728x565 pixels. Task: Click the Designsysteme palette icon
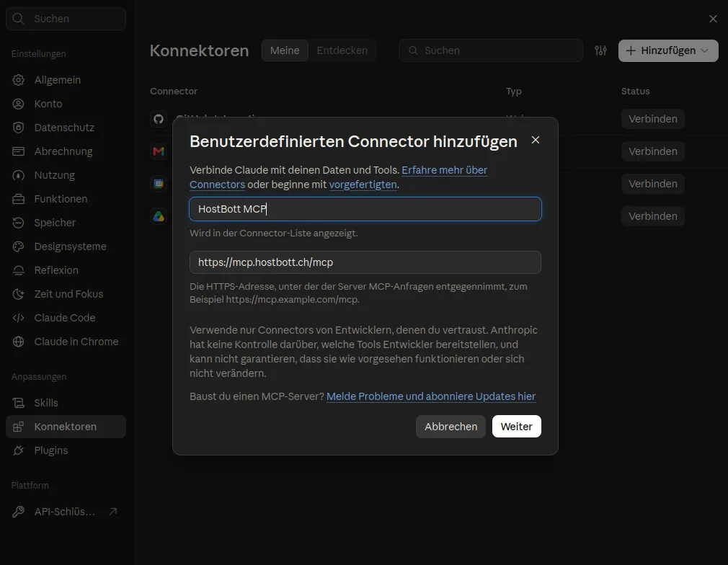(18, 246)
